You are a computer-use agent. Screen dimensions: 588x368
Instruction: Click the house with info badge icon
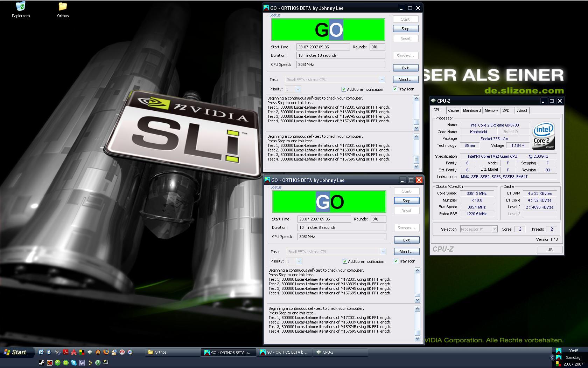click(x=114, y=352)
